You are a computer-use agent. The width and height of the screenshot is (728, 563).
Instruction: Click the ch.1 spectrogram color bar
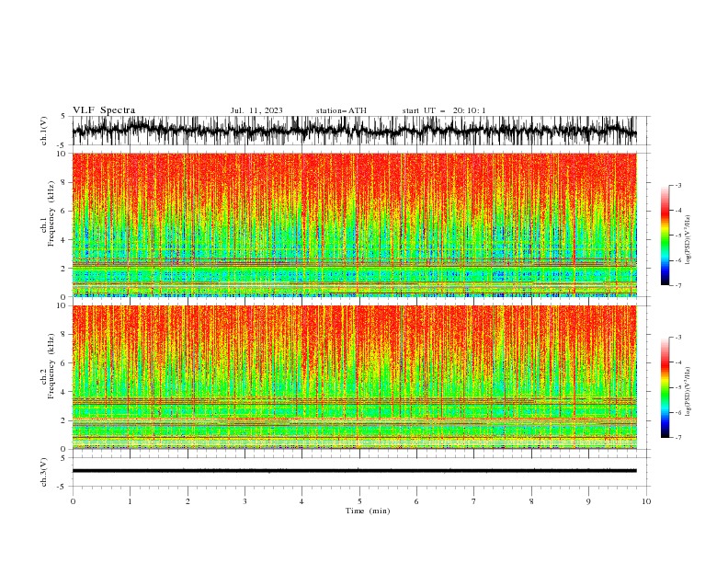665,235
